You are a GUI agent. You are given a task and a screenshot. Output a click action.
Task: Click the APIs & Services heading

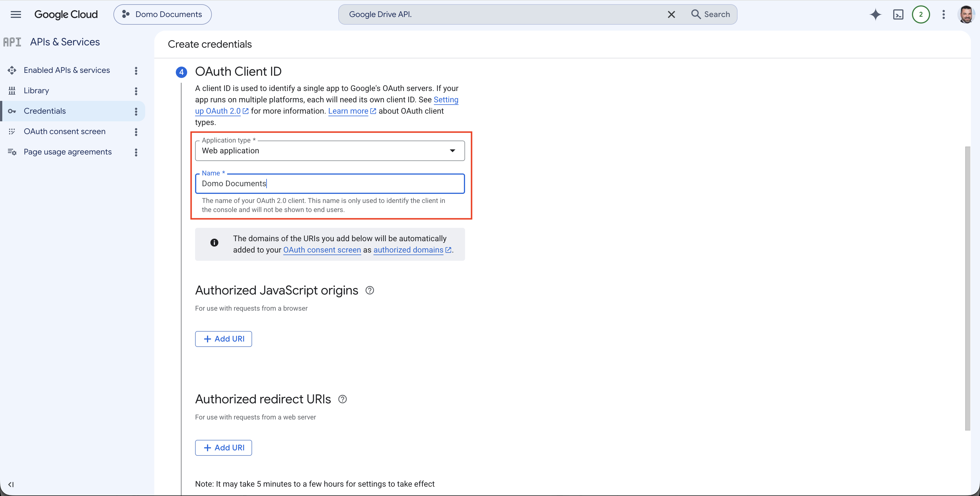click(65, 42)
